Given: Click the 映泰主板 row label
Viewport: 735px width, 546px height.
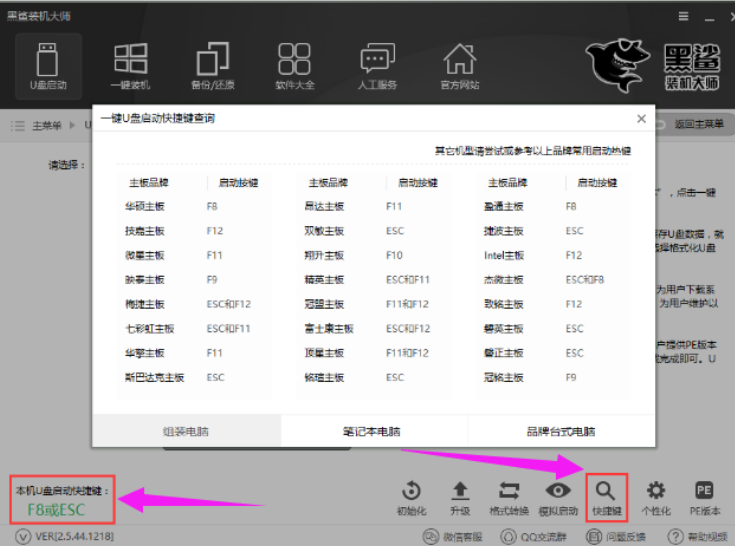Looking at the screenshot, I should click(x=144, y=279).
